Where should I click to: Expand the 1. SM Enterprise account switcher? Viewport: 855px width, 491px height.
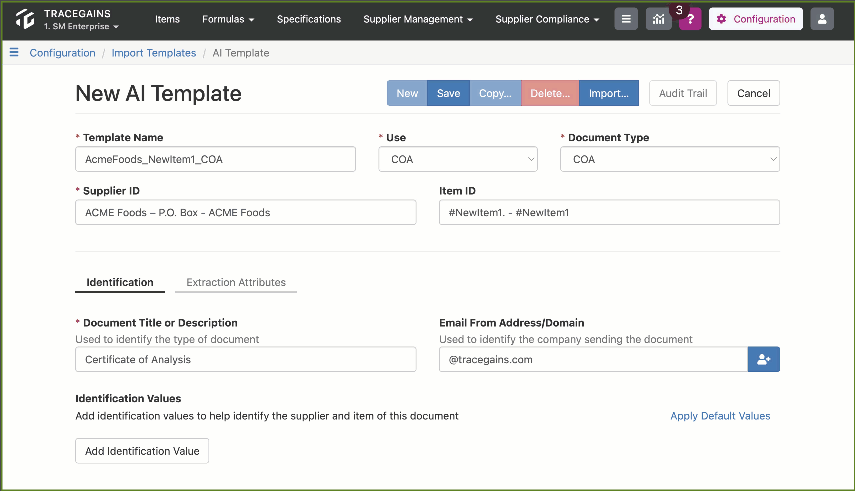point(81,26)
